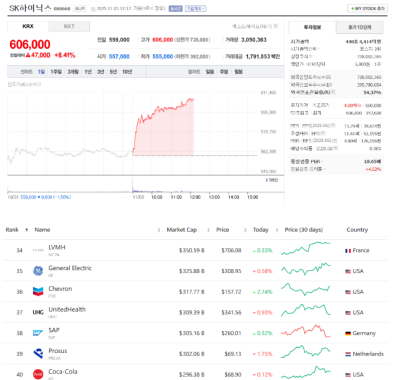Switch to the NXT tab
Viewport: 400px width, 380px height.
pyautogui.click(x=69, y=26)
